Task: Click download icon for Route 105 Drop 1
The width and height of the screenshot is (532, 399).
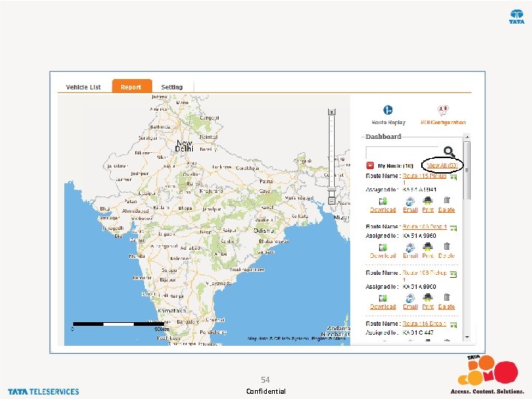Action: click(383, 248)
